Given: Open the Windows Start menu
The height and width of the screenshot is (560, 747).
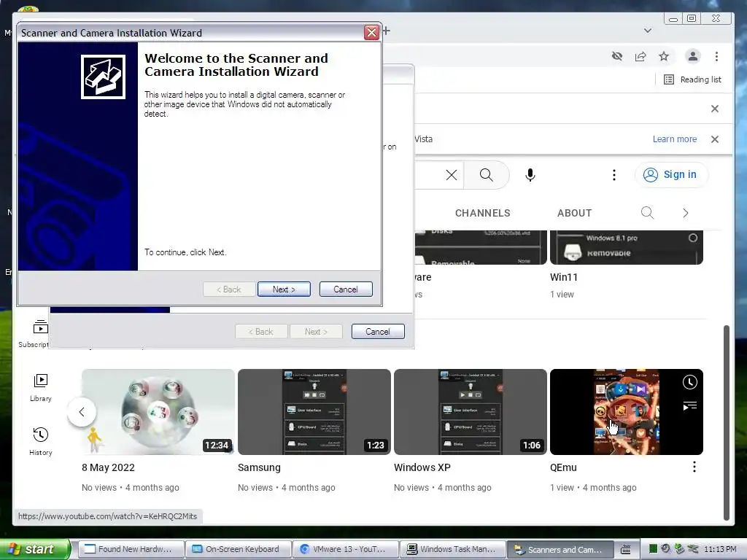Looking at the screenshot, I should pyautogui.click(x=34, y=549).
